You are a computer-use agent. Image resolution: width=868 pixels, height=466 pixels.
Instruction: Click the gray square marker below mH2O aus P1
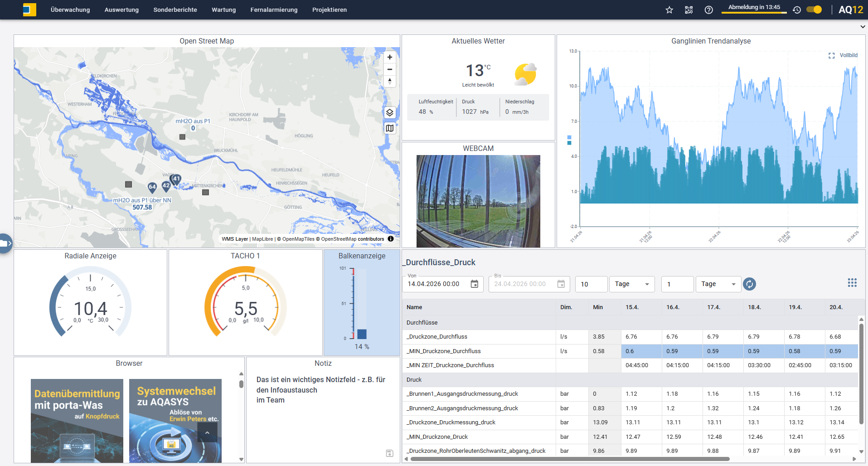tap(182, 137)
